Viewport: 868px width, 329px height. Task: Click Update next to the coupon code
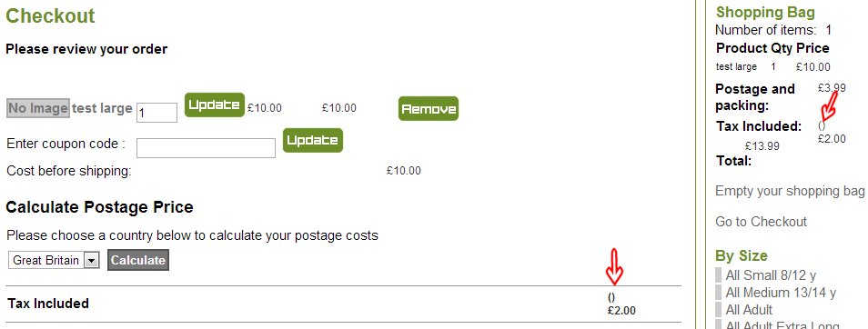313,141
